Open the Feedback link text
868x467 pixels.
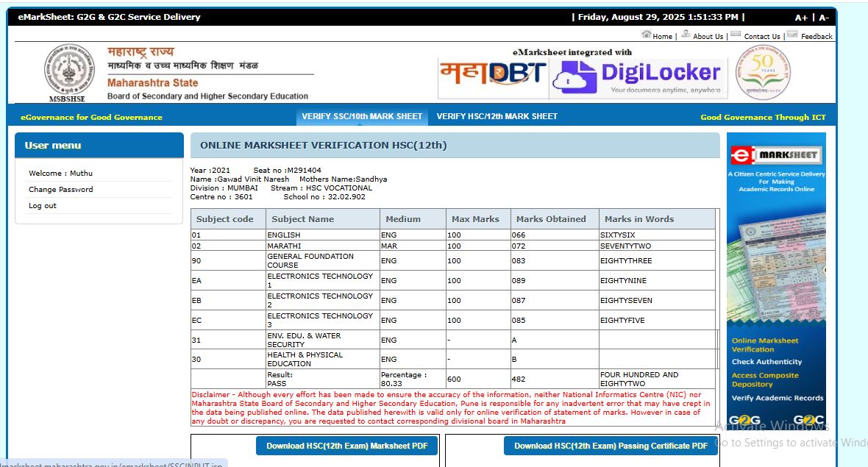[x=817, y=36]
